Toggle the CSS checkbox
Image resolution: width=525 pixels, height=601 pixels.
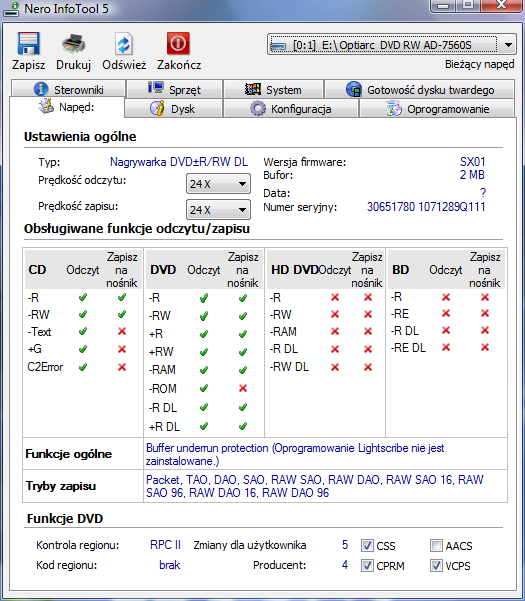tap(367, 545)
